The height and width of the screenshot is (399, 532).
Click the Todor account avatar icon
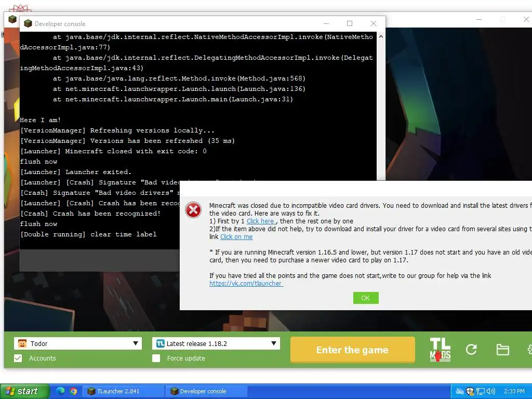pos(22,343)
